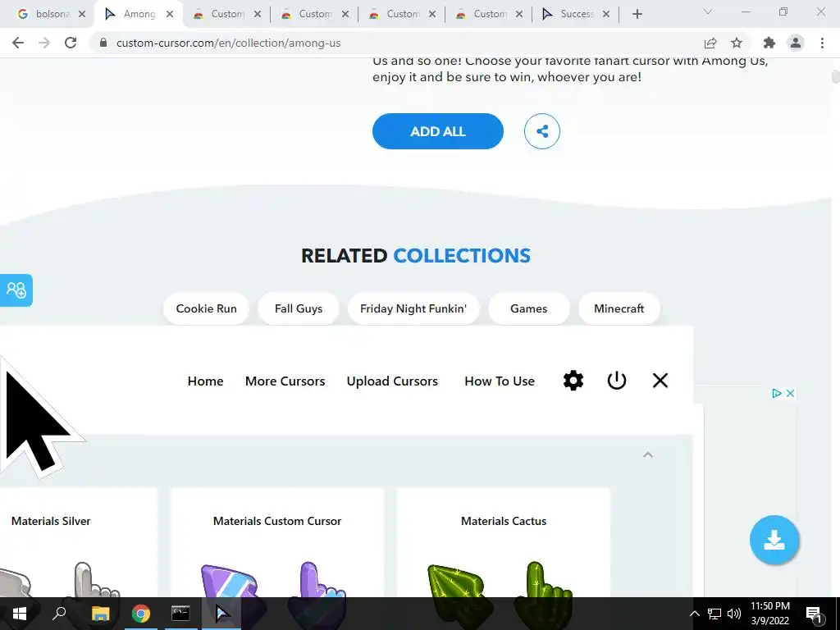The width and height of the screenshot is (840, 630).
Task: Open Windows taskbar search
Action: [59, 614]
